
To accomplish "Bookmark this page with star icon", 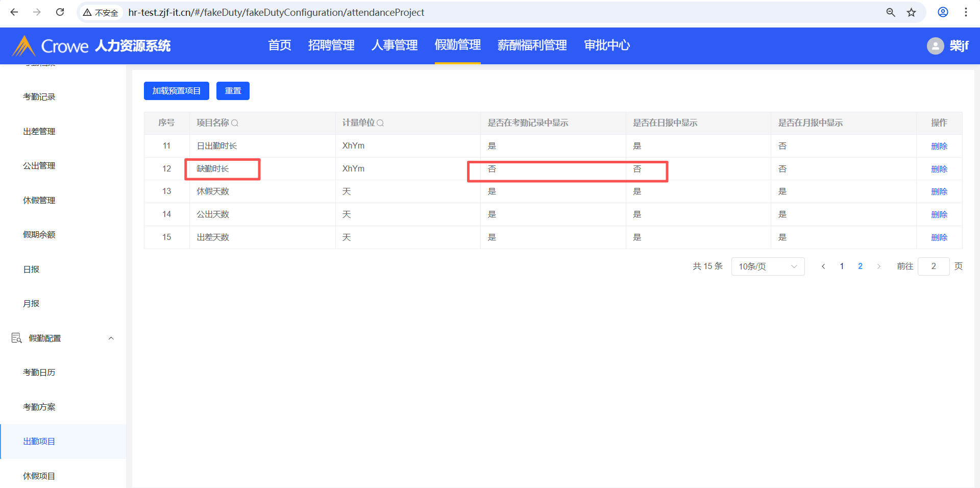I will [x=911, y=12].
